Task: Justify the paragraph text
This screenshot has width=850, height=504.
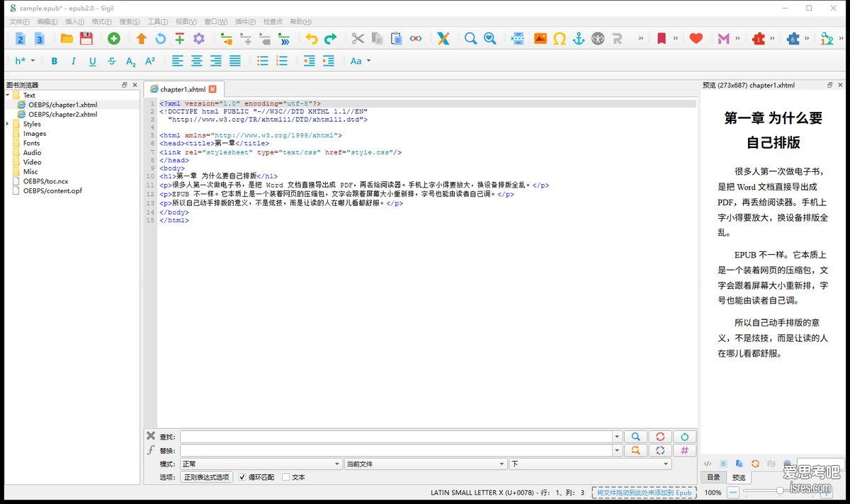Action: click(x=235, y=62)
